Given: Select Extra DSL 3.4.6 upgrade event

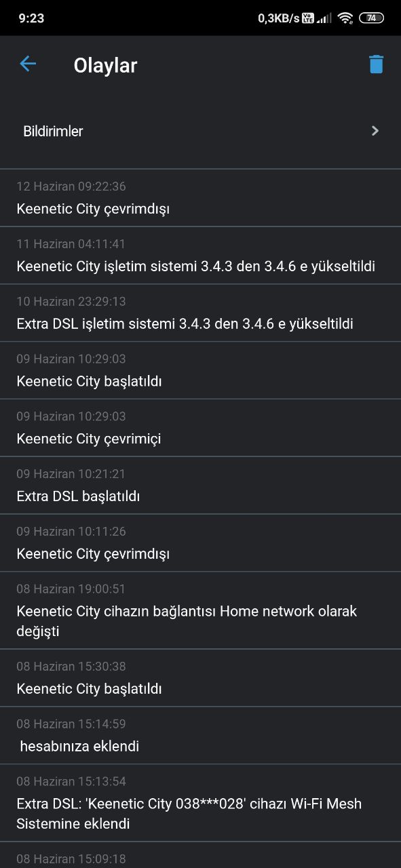Looking at the screenshot, I should (x=200, y=313).
